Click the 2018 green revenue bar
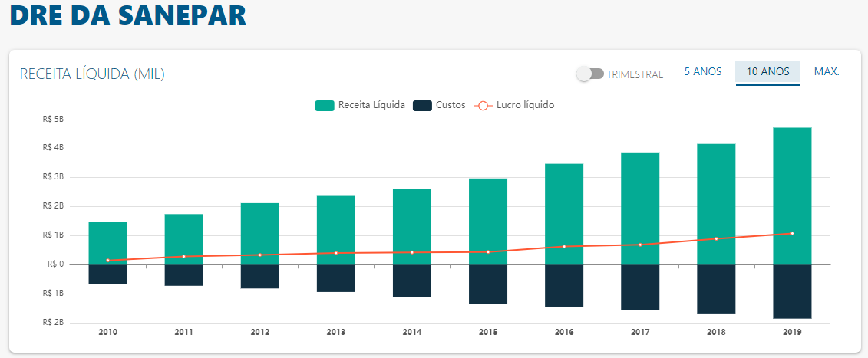This screenshot has width=868, height=358. (x=716, y=204)
